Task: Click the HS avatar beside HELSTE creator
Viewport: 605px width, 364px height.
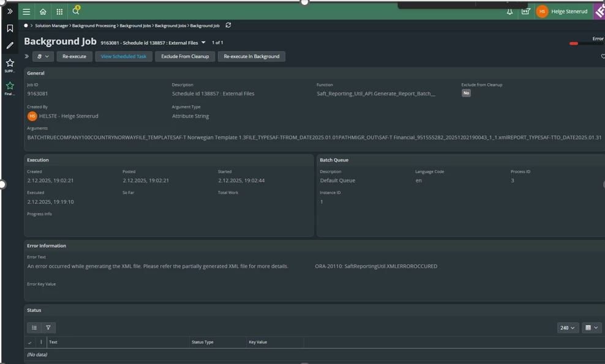Action: click(x=32, y=116)
